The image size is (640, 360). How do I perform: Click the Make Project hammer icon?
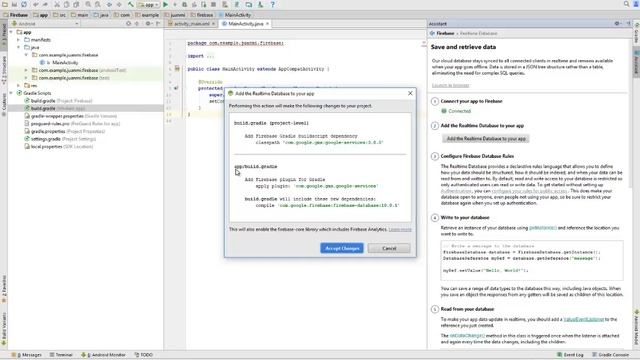pos(131,4)
